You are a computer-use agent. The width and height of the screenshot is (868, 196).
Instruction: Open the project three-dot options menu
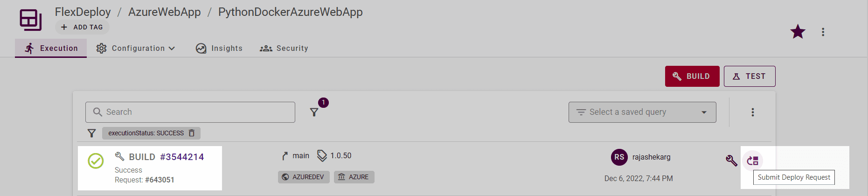pos(823,32)
